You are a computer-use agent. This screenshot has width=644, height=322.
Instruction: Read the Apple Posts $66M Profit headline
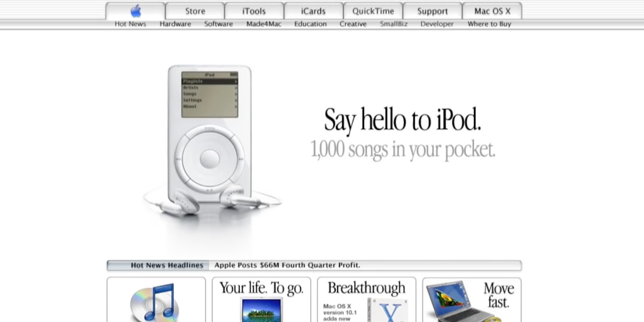tap(287, 265)
